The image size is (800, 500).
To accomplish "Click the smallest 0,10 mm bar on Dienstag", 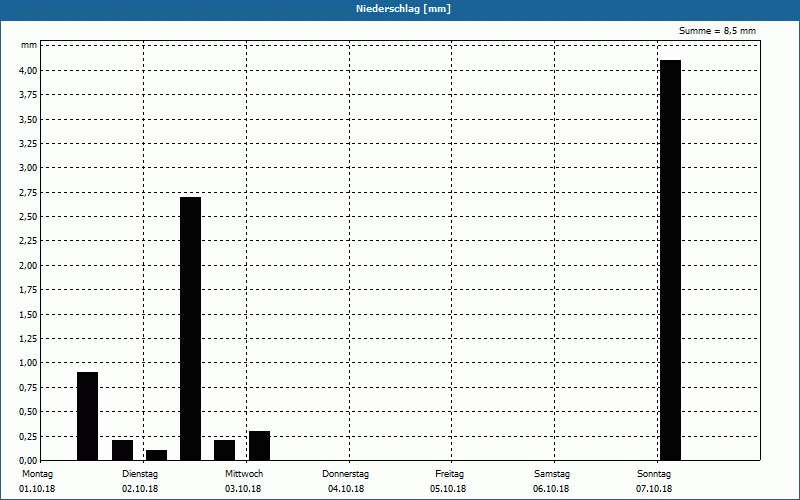I will (x=156, y=455).
